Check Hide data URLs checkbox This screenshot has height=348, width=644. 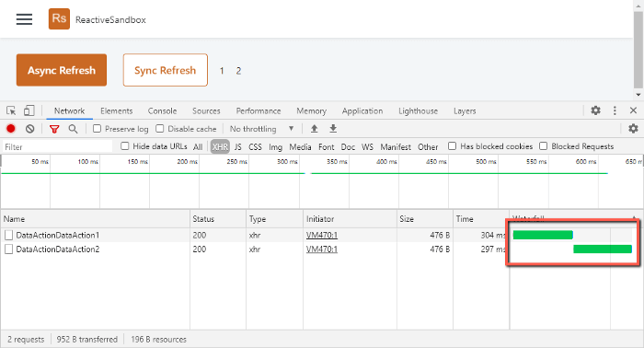point(125,145)
